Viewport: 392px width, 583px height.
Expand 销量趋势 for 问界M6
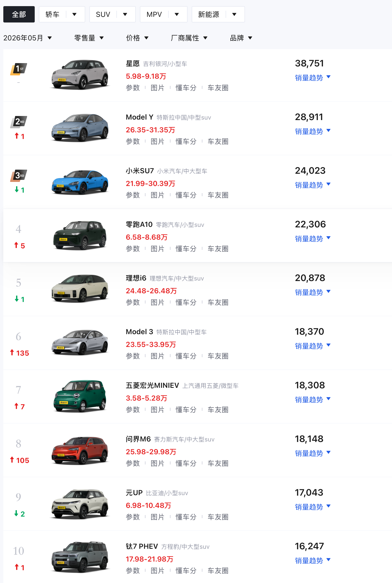313,453
